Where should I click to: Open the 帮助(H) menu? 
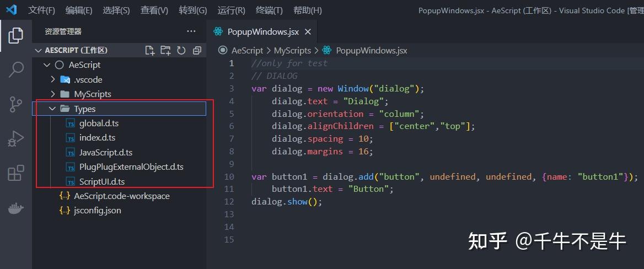[308, 10]
